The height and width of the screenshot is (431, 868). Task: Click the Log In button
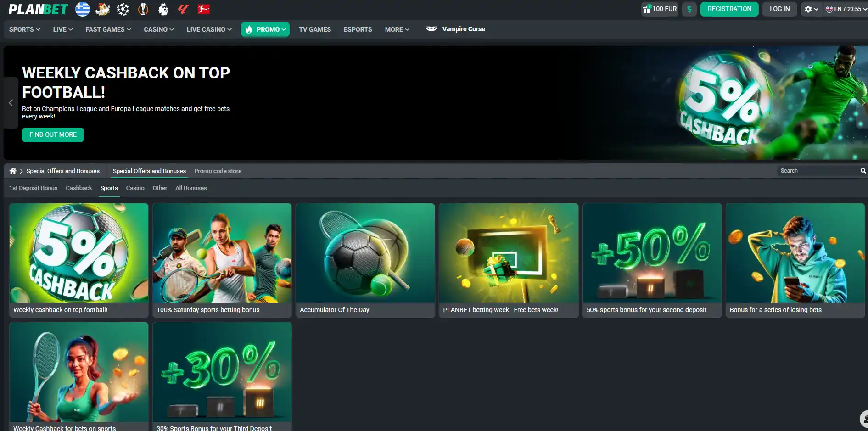[x=780, y=9]
